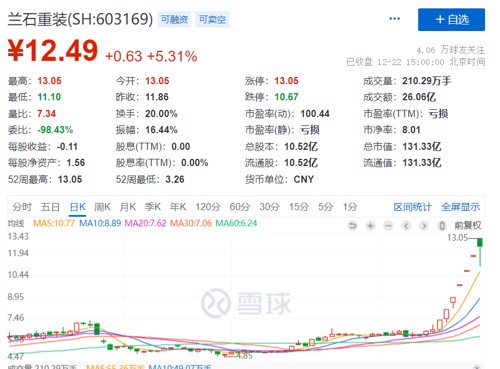Click the 成交量 value 210.29万手
500x369 pixels.
(427, 81)
